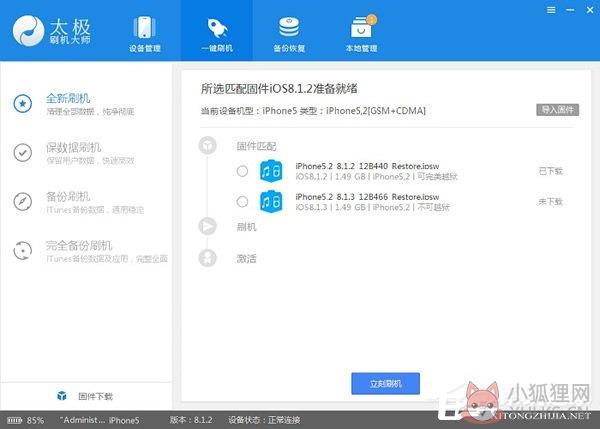
Task: Click the 固件匹配 step icon
Action: (x=207, y=145)
